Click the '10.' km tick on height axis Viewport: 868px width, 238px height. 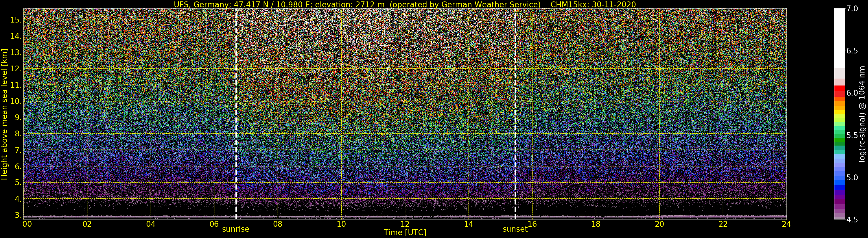point(16,101)
